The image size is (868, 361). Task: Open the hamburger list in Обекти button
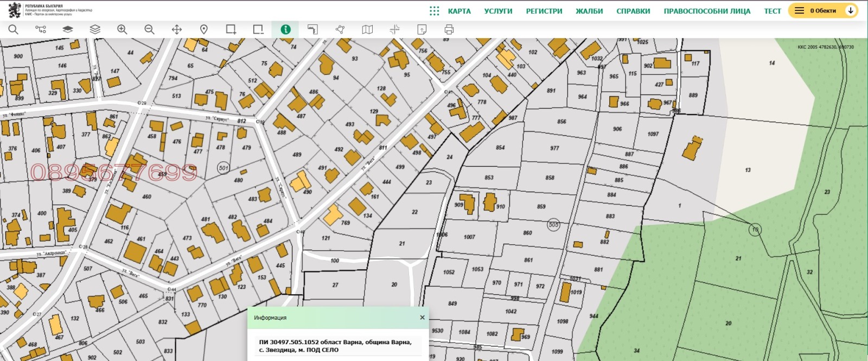[x=799, y=11]
